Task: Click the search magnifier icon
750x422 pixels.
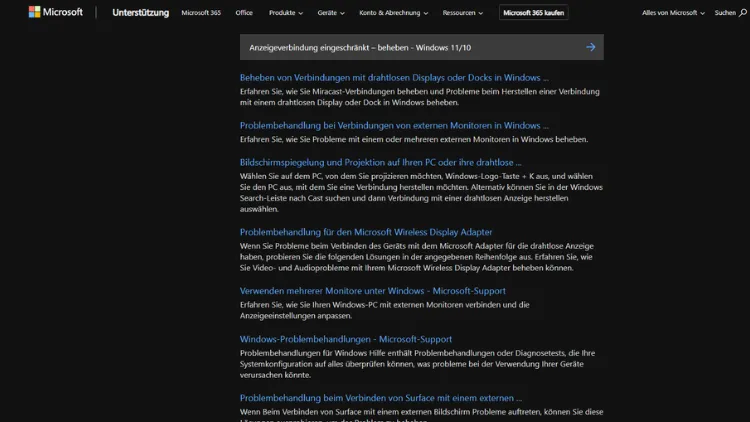Action: click(742, 13)
